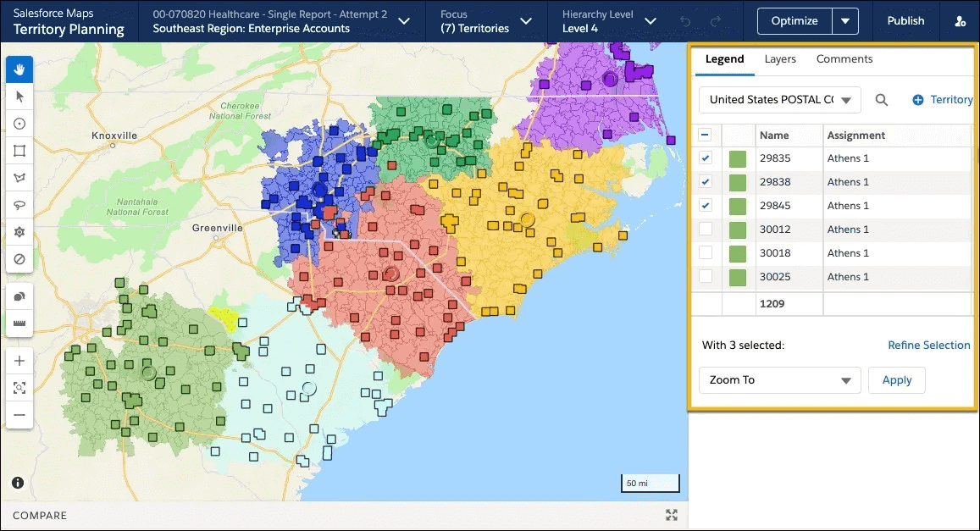Screen dimensions: 980x531
Task: Select the arrow pointer tool
Action: click(x=19, y=97)
